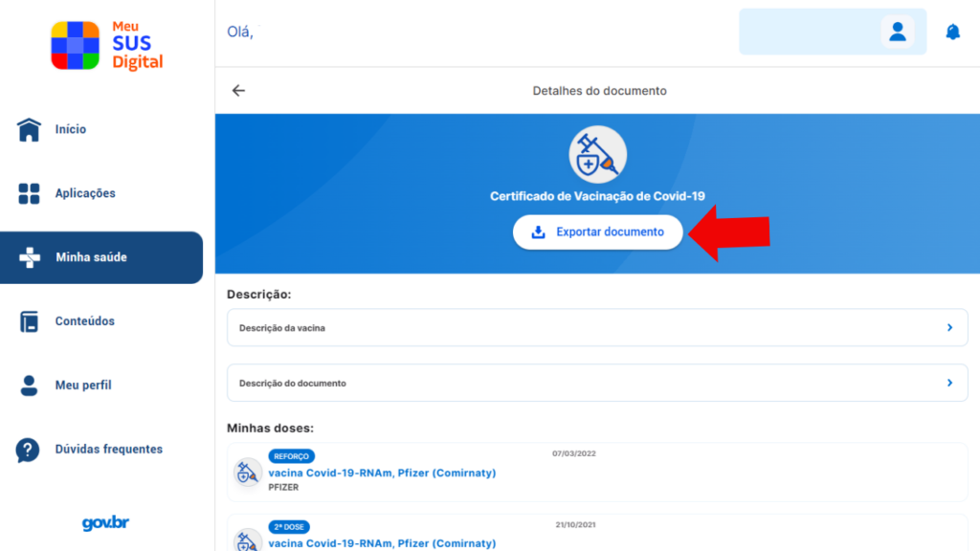This screenshot has height=551, width=980.
Task: Click the Dúvidas frequentes question icon
Action: (28, 450)
